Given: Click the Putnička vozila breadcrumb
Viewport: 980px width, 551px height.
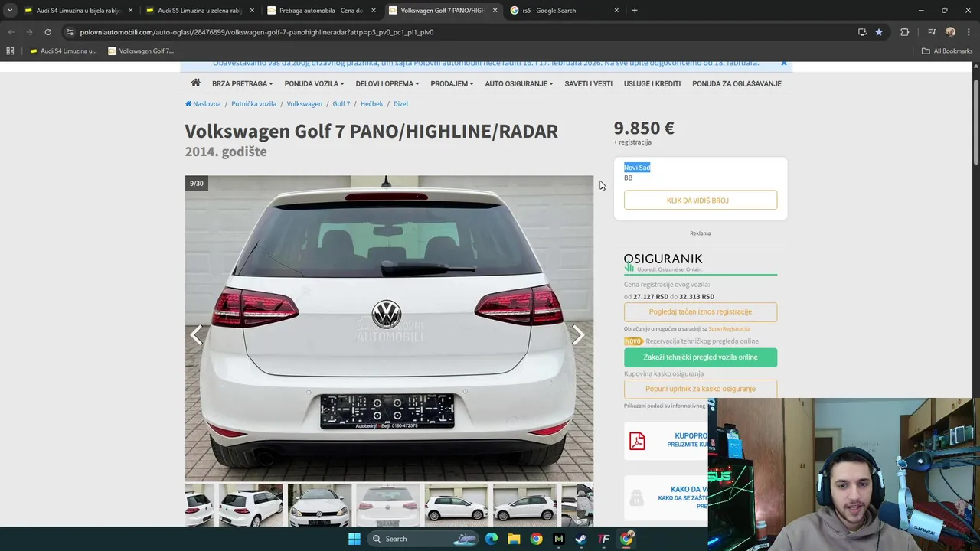Looking at the screenshot, I should pos(253,103).
